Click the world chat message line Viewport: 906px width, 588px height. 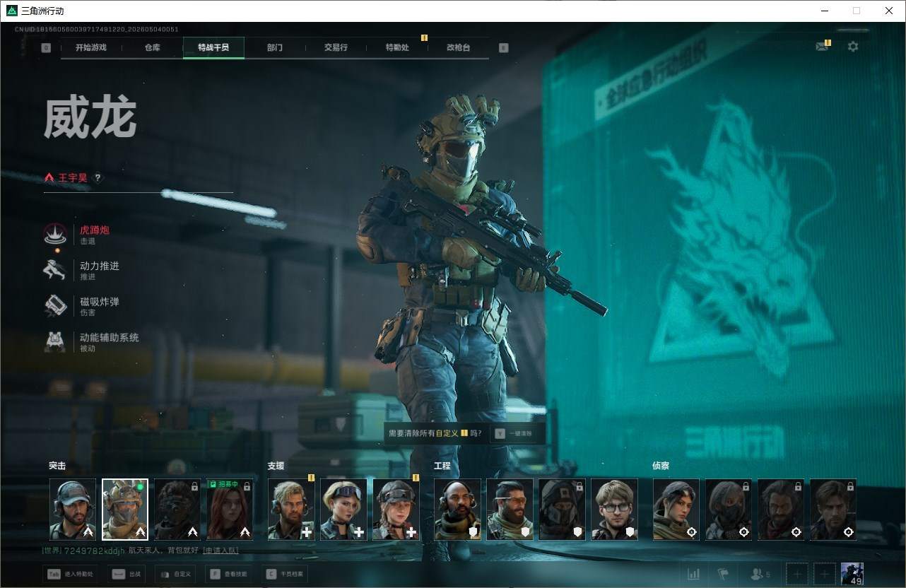(140, 550)
